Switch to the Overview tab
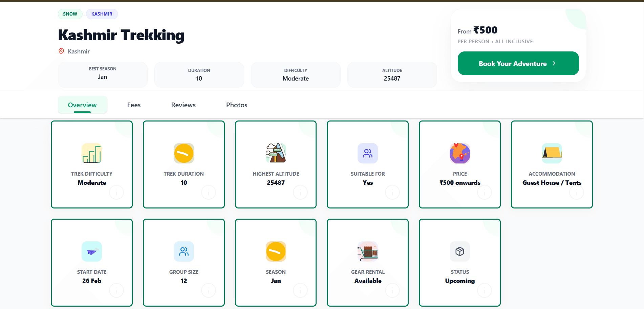 [x=82, y=105]
